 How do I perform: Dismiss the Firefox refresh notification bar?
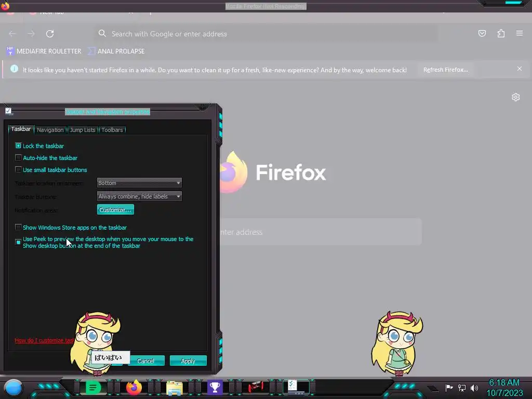[520, 69]
